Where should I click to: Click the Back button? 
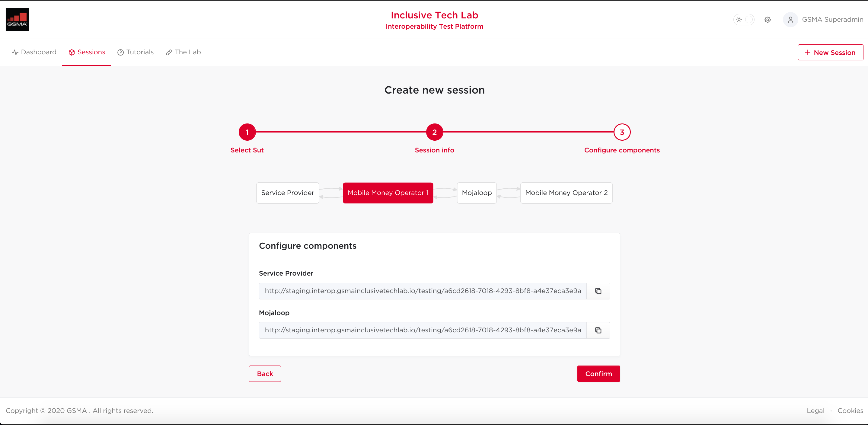[x=265, y=374]
